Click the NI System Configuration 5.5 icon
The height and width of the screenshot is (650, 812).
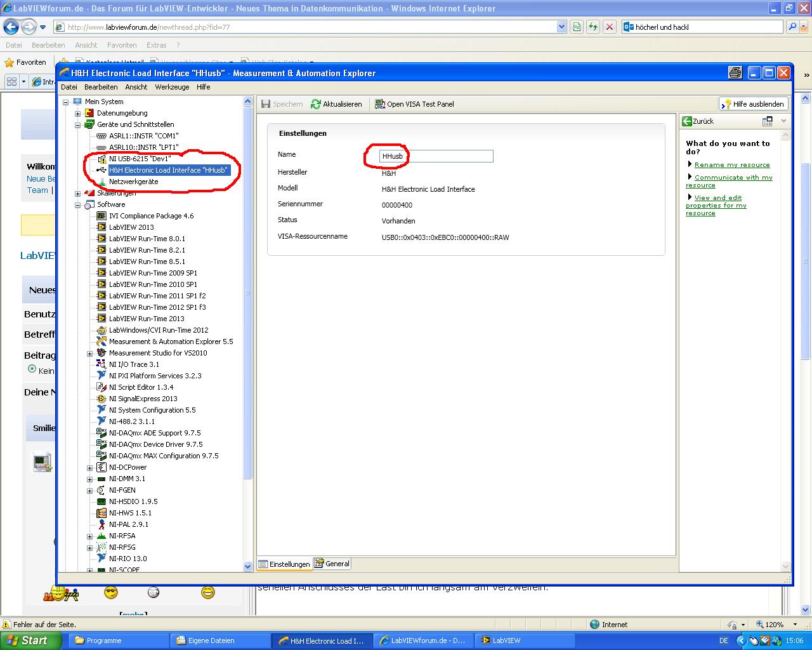[x=101, y=410]
